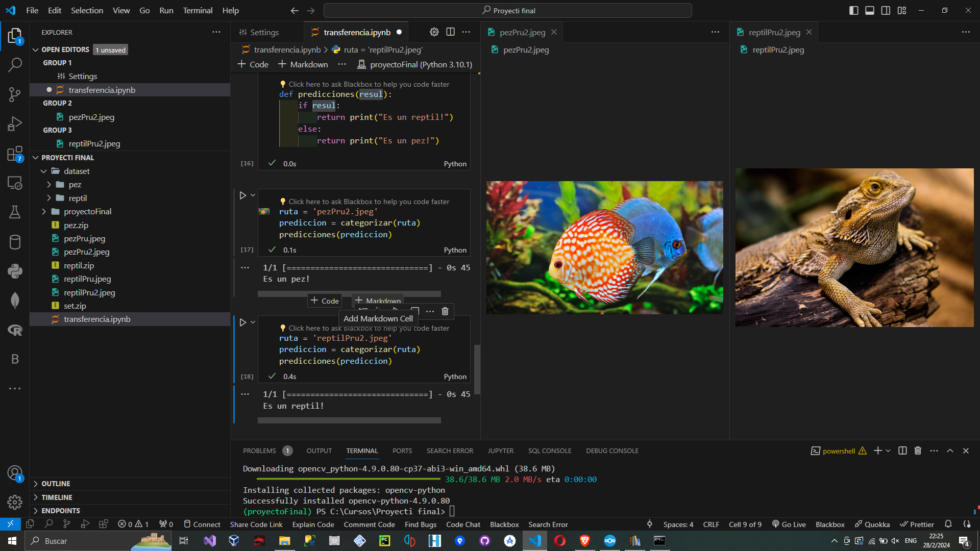
Task: Toggle primary side bar visibility
Action: coord(853,10)
